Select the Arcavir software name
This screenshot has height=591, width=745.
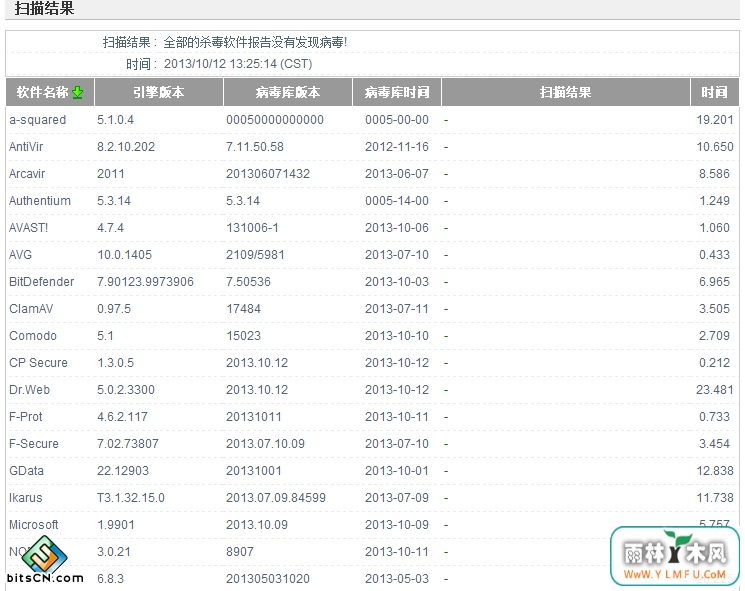(27, 174)
